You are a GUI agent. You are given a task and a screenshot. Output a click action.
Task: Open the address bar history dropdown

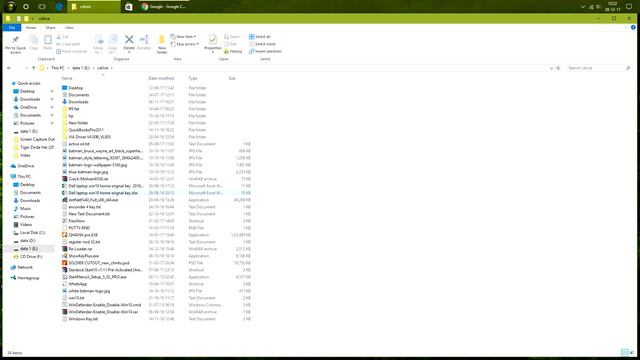coord(551,68)
